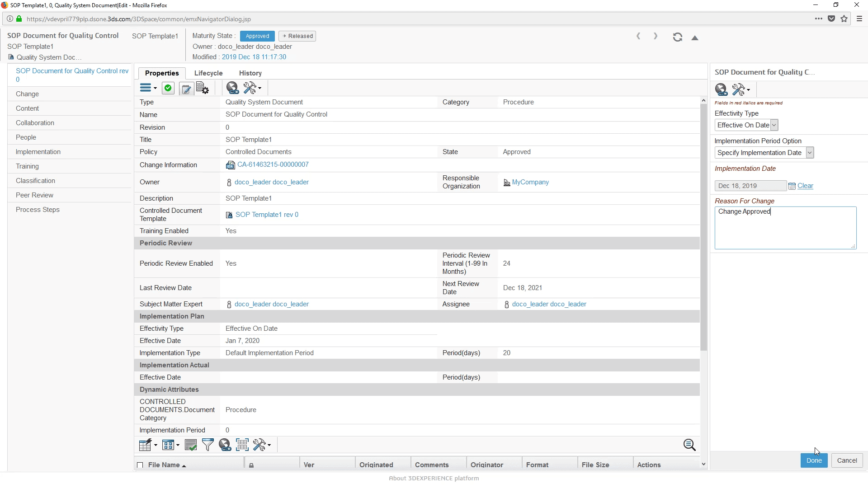The image size is (868, 488).
Task: Click the magnifier search icon above file table
Action: pos(689,445)
